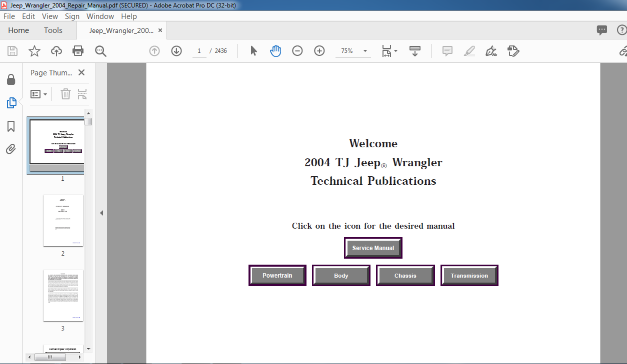
Task: Add a sticky note comment
Action: 447,51
